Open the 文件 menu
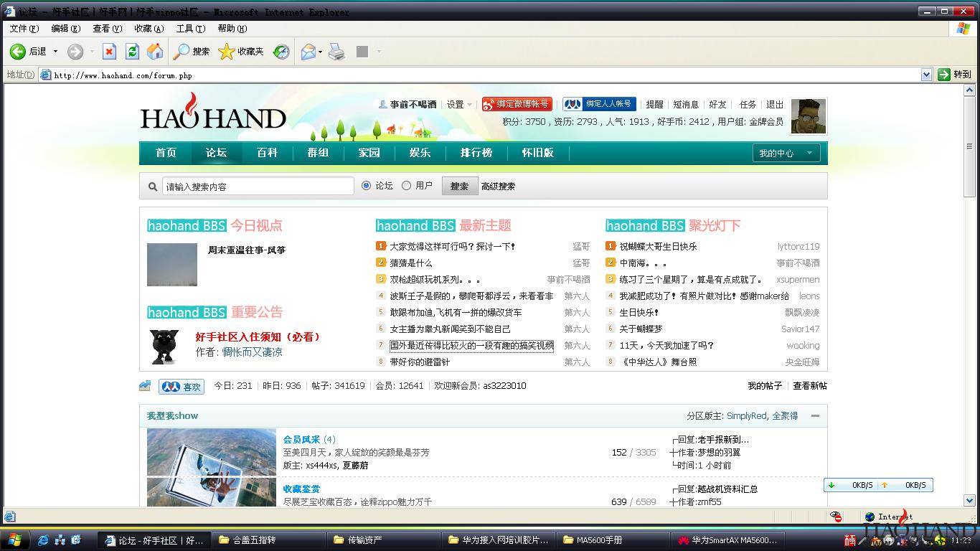 pyautogui.click(x=24, y=29)
